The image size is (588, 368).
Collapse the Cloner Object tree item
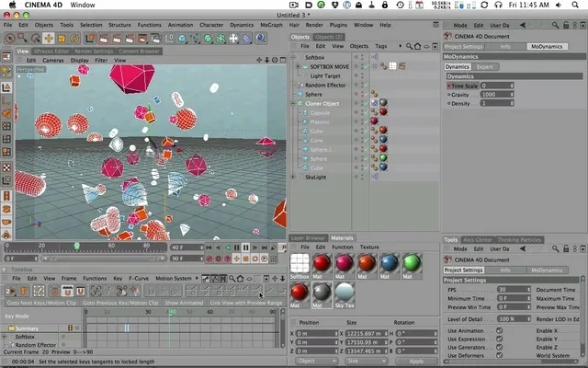coord(294,103)
